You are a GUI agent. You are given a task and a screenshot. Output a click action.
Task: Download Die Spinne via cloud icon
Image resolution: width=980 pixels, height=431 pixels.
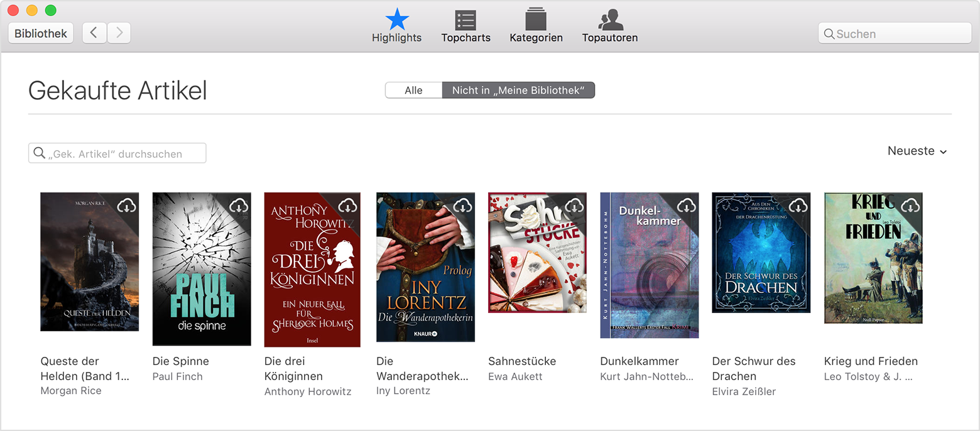tap(239, 205)
